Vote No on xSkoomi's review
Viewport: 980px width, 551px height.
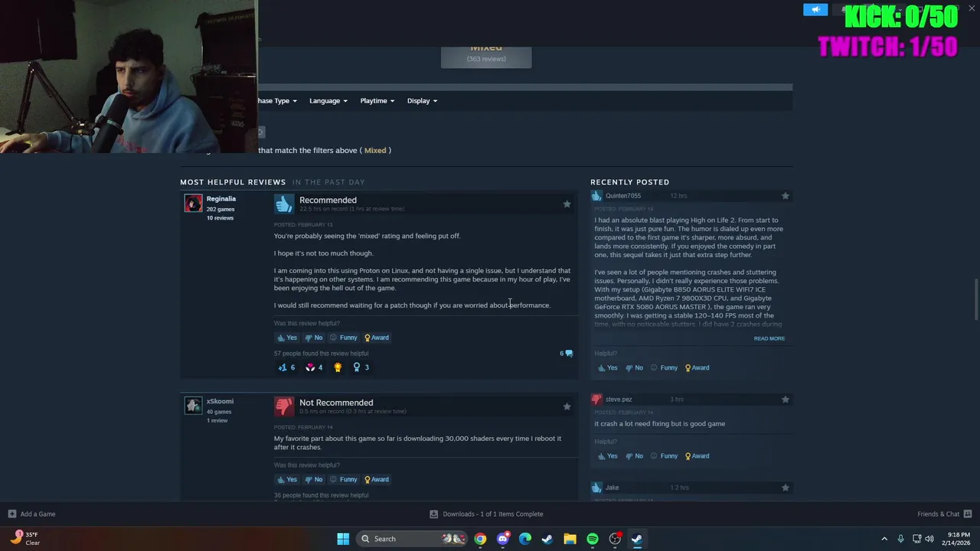tap(314, 480)
